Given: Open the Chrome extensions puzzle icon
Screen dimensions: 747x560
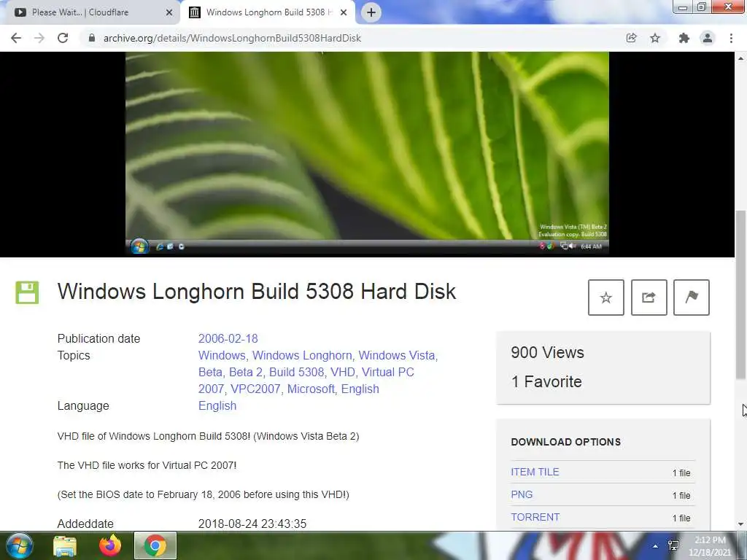Looking at the screenshot, I should [684, 38].
